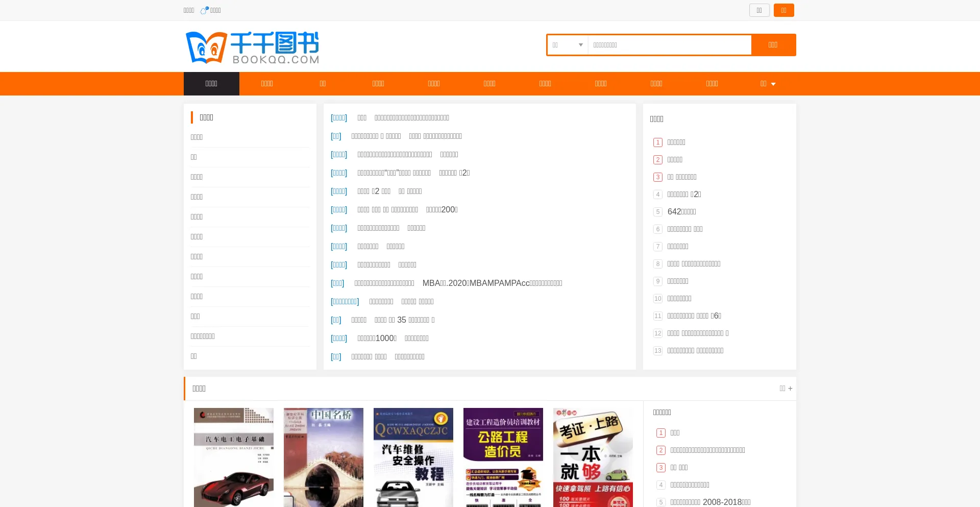
Task: Open the 考证·上路 一本就够 book cover
Action: tap(593, 457)
